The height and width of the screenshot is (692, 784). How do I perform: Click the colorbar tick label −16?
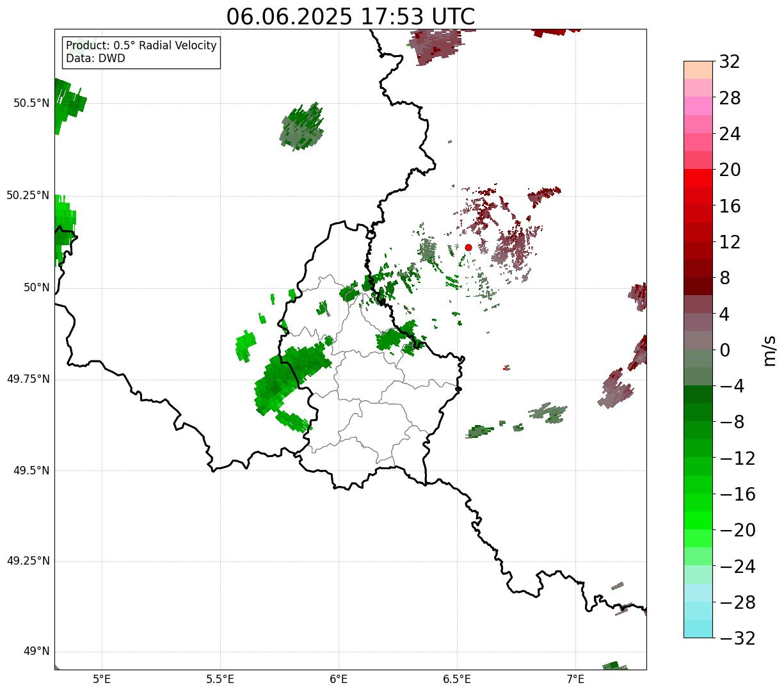(x=737, y=494)
